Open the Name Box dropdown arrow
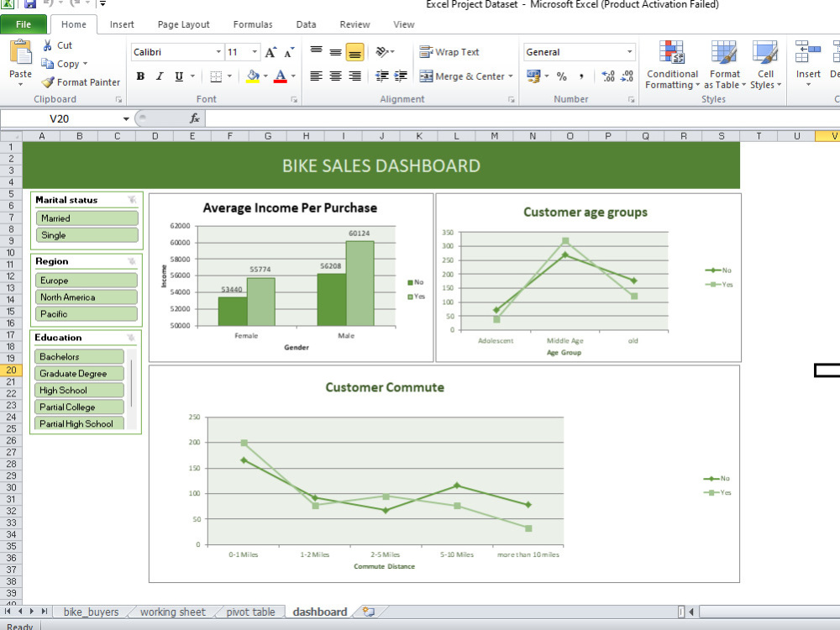The image size is (840, 630). click(x=126, y=119)
